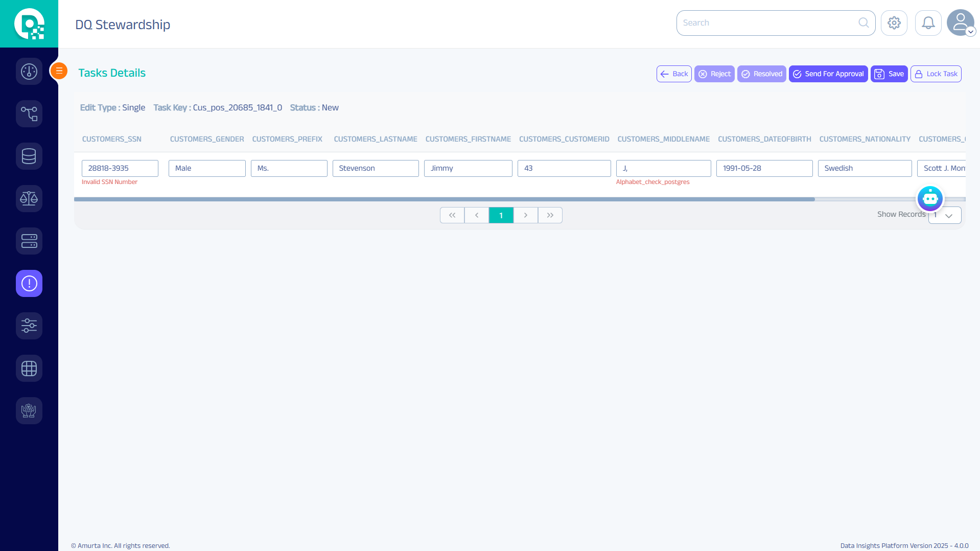Viewport: 980px width, 551px height.
Task: Click the notifications bell icon
Action: 928,23
